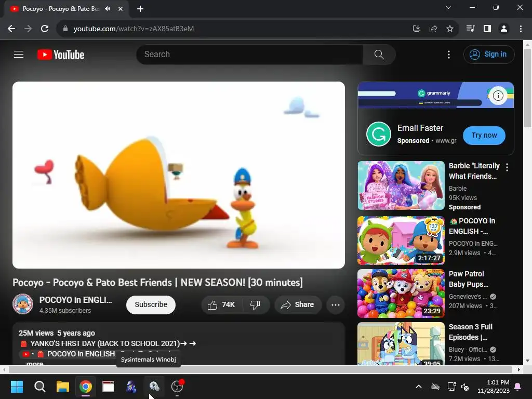Toggle the Chrome side panel icon
532x399 pixels.
point(487,29)
